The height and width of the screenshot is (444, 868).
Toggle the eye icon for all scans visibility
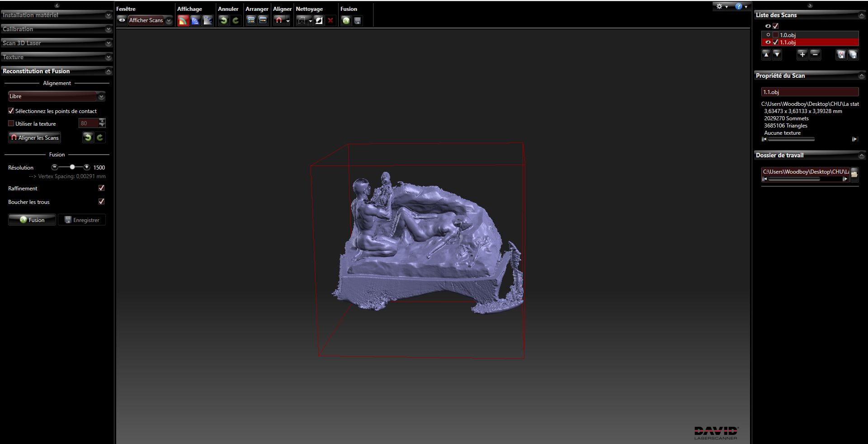click(x=768, y=26)
